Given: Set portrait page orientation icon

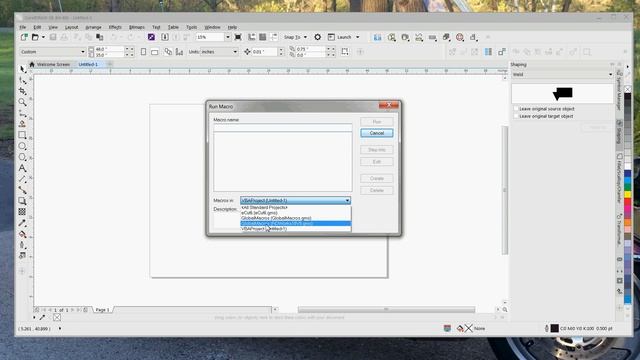Looking at the screenshot, I should click(x=143, y=52).
